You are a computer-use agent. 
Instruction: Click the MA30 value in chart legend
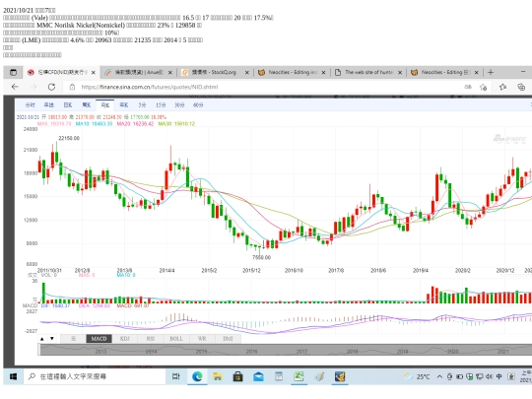pyautogui.click(x=176, y=124)
